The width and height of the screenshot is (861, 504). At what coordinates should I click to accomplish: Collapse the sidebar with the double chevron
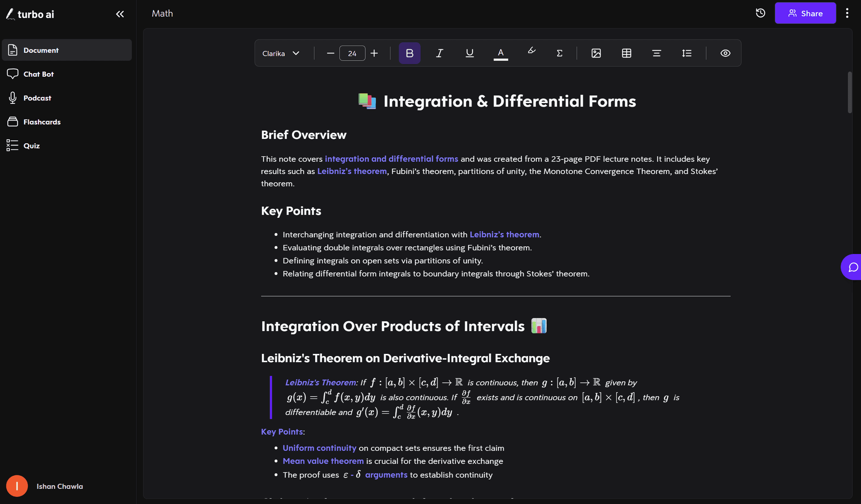click(120, 14)
